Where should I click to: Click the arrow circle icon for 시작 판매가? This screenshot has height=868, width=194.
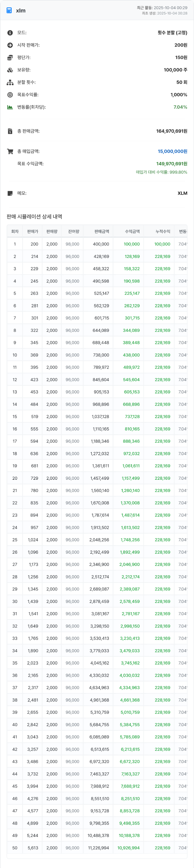tap(10, 45)
